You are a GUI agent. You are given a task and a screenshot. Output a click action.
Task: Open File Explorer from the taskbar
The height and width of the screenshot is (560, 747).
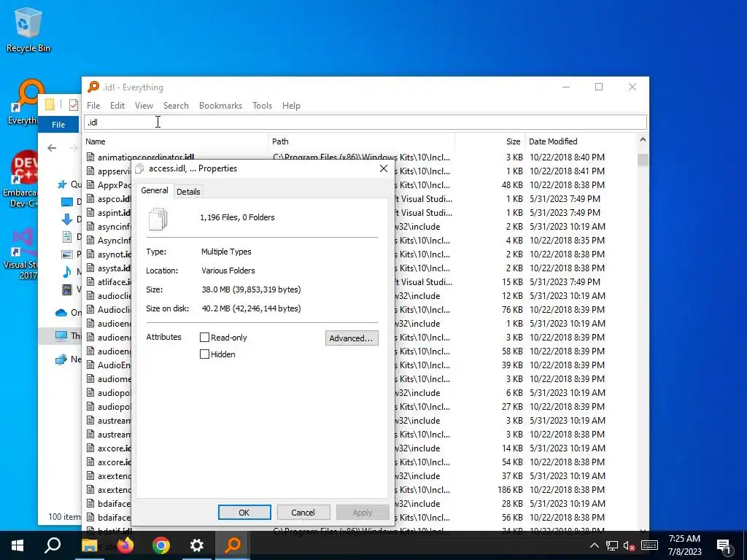[x=89, y=545]
